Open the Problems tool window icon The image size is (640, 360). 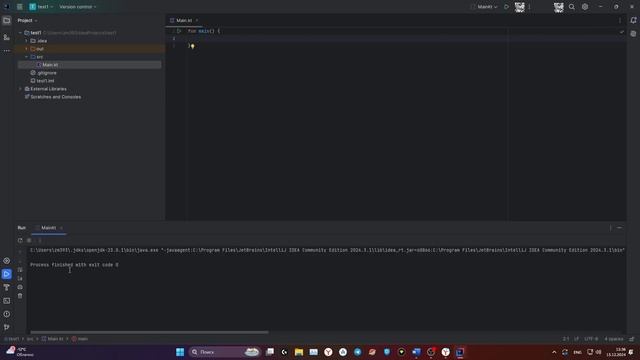tap(7, 314)
